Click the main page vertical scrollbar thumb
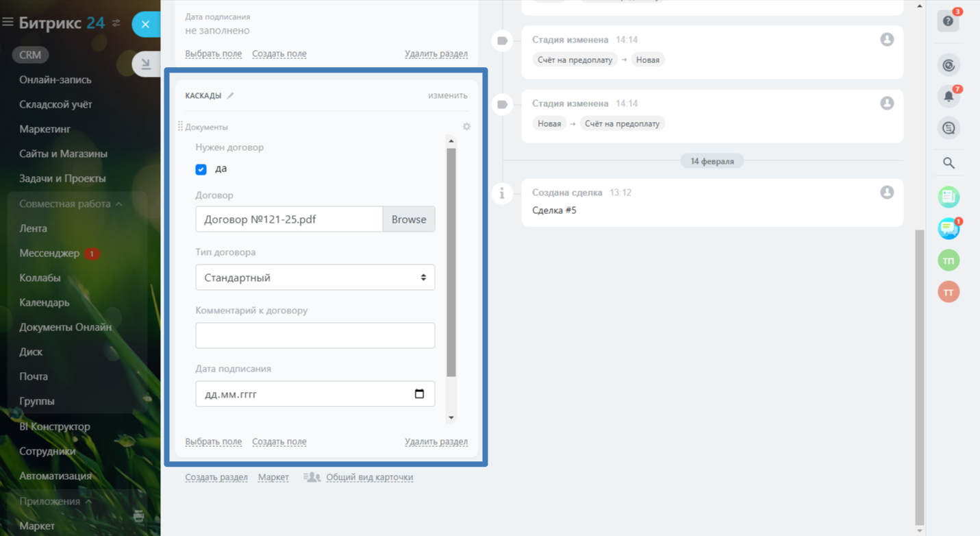 [920, 377]
